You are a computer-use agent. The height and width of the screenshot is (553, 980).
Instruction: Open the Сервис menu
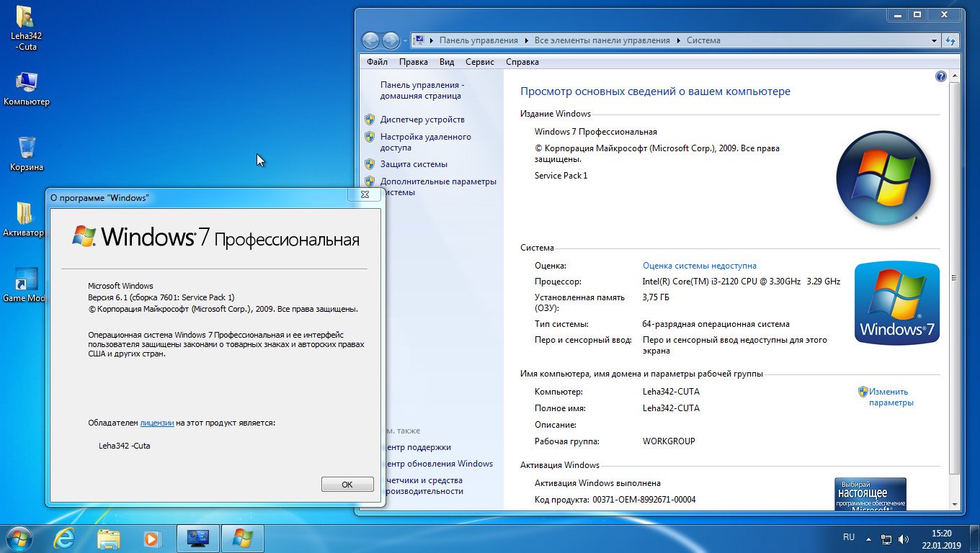click(480, 62)
